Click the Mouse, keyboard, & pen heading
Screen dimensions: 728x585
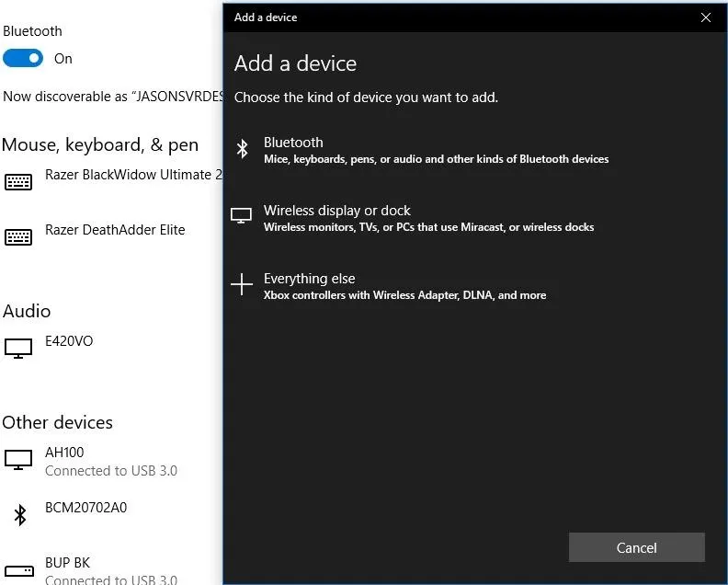point(100,145)
